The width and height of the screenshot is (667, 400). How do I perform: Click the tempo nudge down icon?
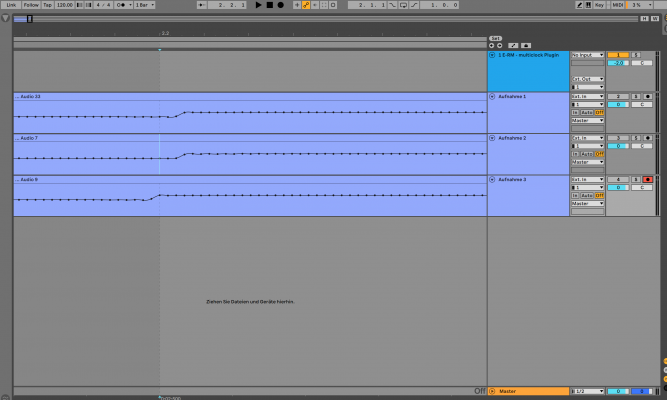tap(80, 5)
